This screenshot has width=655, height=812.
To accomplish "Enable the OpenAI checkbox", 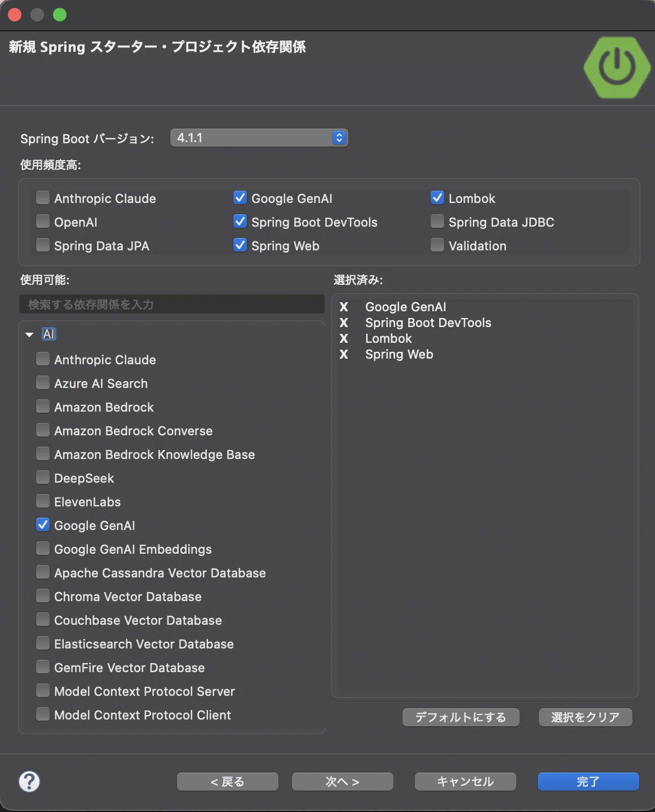I will click(43, 221).
